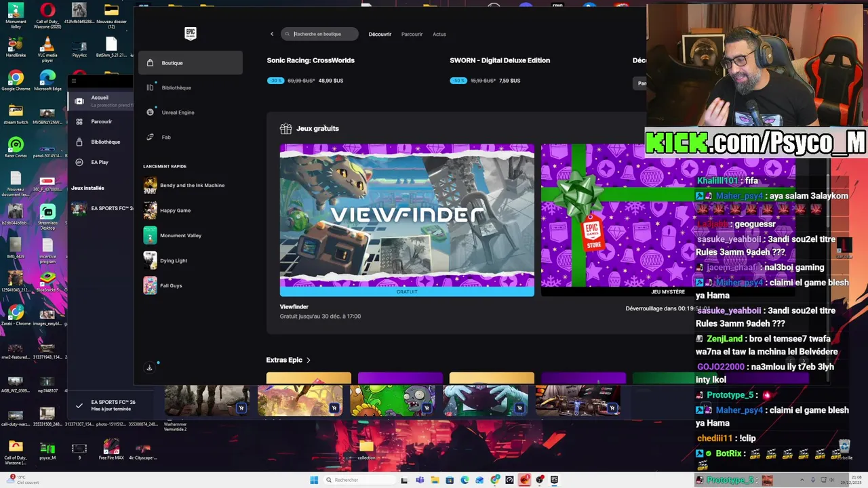Show hidden system tray icons
Image resolution: width=868 pixels, height=488 pixels.
click(802, 480)
